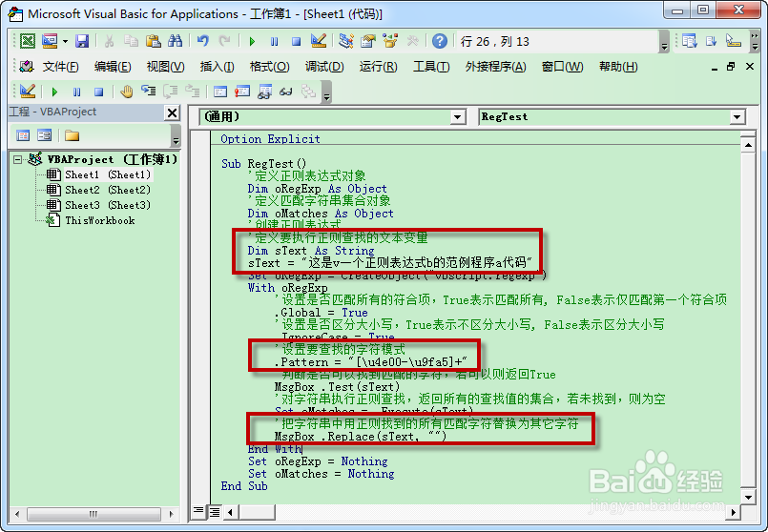Click the Cut scissors icon
Viewport: 768px width, 532px height.
[109, 41]
